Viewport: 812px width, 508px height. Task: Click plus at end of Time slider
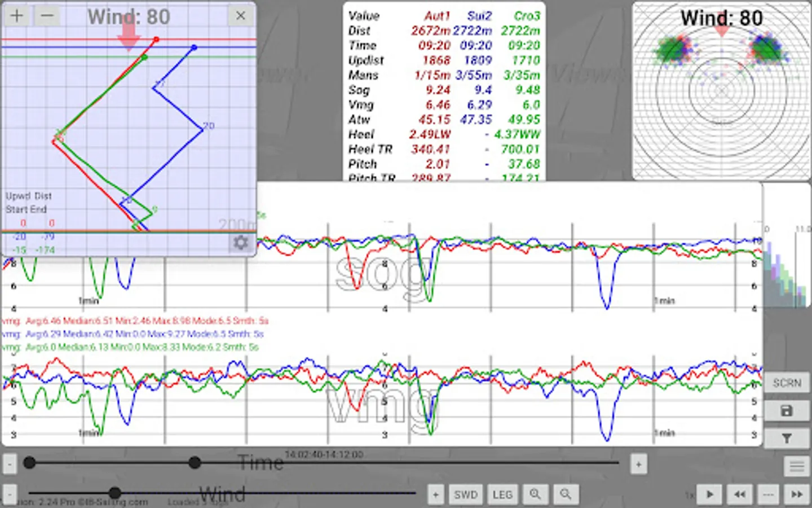click(638, 465)
